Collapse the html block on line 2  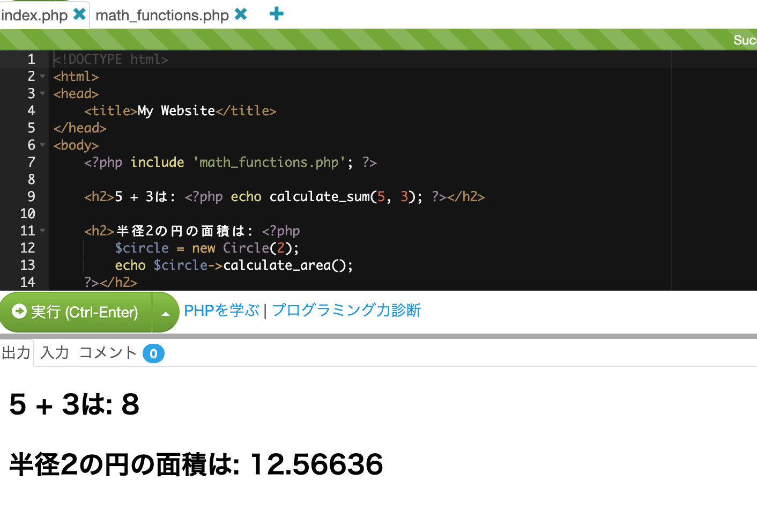tap(42, 76)
